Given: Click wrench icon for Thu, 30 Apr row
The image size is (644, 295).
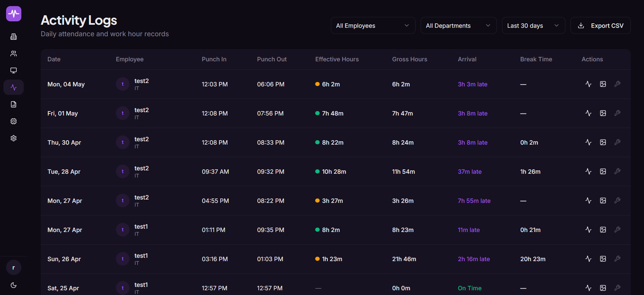Looking at the screenshot, I should pos(617,142).
